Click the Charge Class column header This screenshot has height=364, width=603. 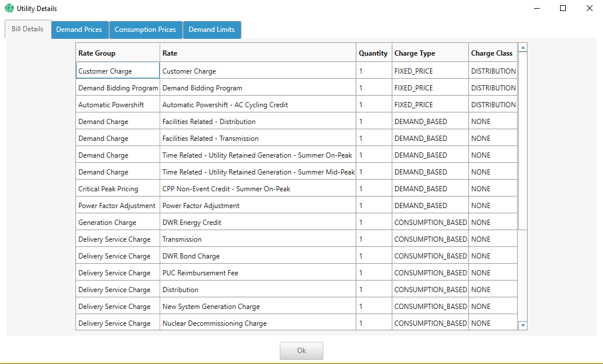492,53
